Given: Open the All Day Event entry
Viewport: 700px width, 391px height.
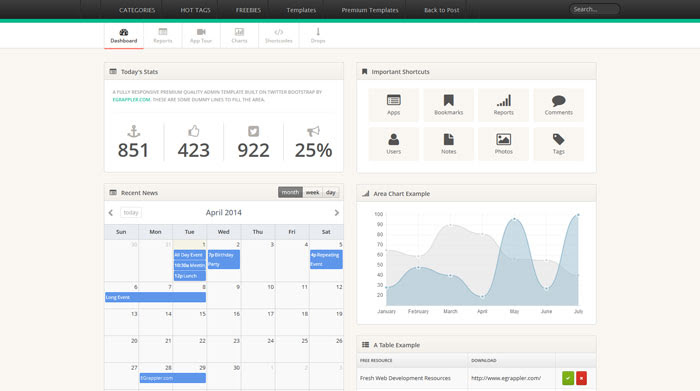Looking at the screenshot, I should [x=190, y=255].
